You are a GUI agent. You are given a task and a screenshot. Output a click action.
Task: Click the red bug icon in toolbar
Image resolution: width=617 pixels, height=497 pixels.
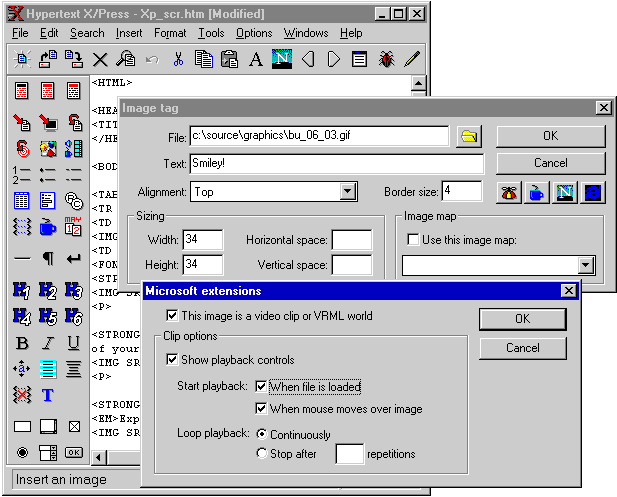click(x=386, y=59)
